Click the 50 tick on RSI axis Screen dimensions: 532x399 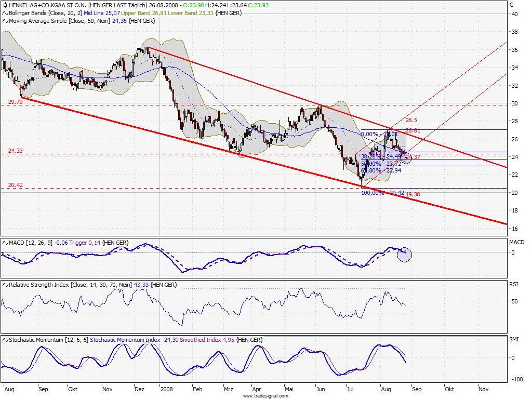[515, 301]
